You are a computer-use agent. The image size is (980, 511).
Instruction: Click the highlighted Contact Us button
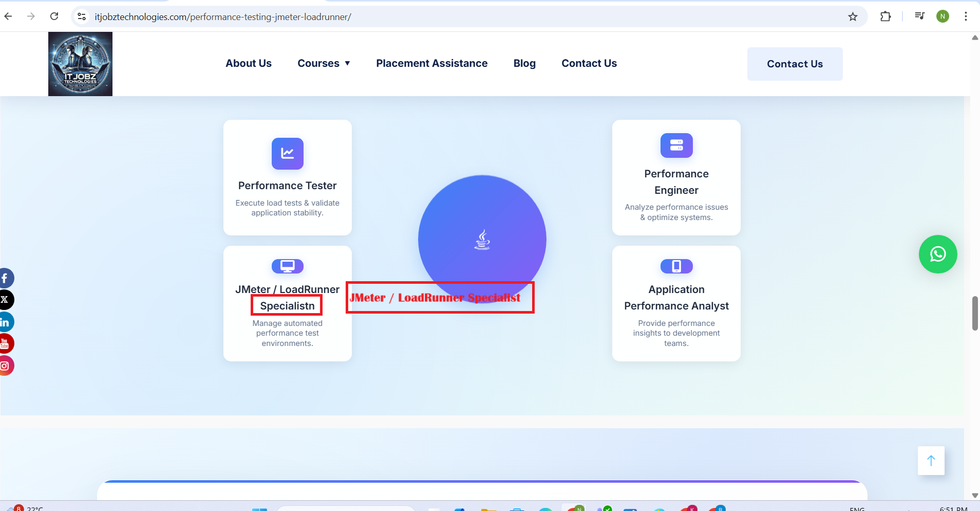(795, 64)
